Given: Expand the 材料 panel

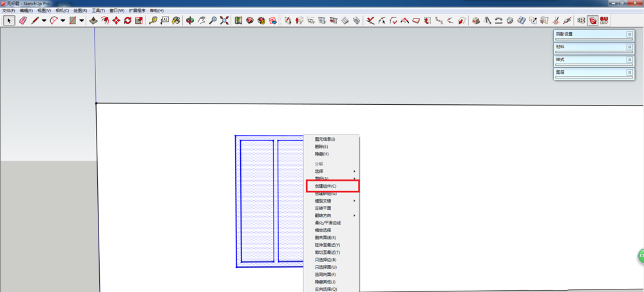Looking at the screenshot, I should [630, 47].
